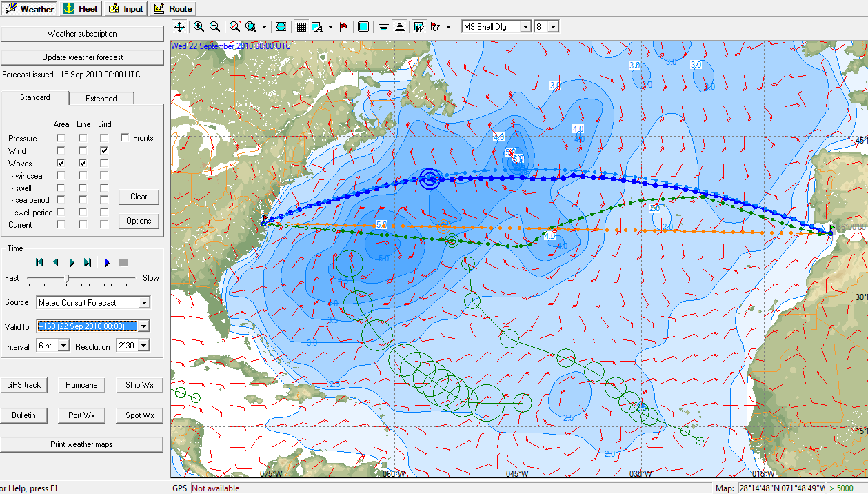
Task: Click the Fleet tab anchor icon
Action: [68, 8]
